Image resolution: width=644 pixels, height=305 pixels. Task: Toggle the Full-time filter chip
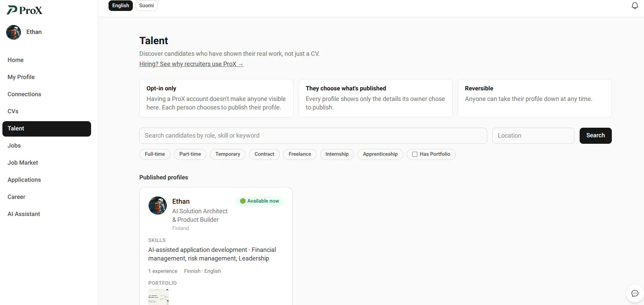155,154
